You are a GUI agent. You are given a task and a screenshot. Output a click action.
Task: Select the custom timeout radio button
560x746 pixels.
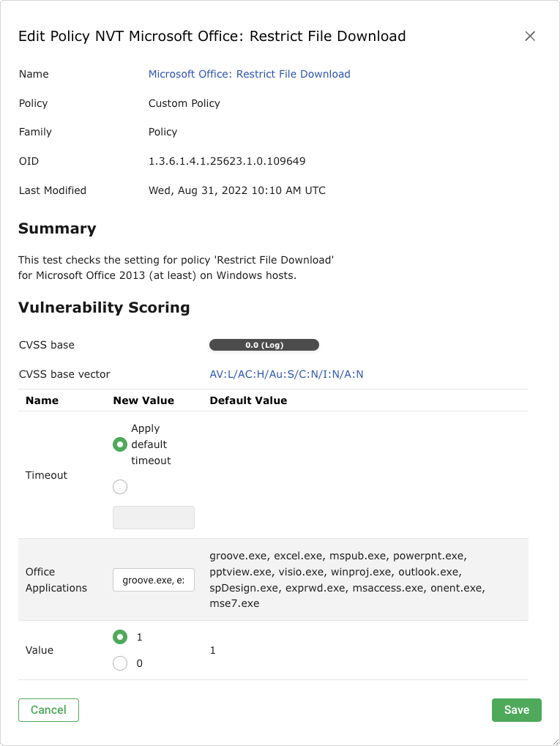[x=120, y=487]
